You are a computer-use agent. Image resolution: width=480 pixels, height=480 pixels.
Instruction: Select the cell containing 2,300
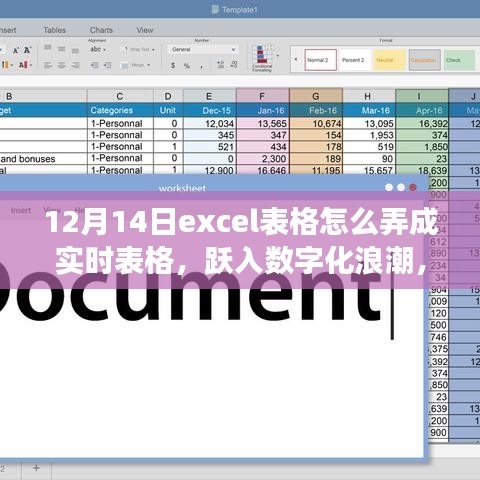point(262,159)
